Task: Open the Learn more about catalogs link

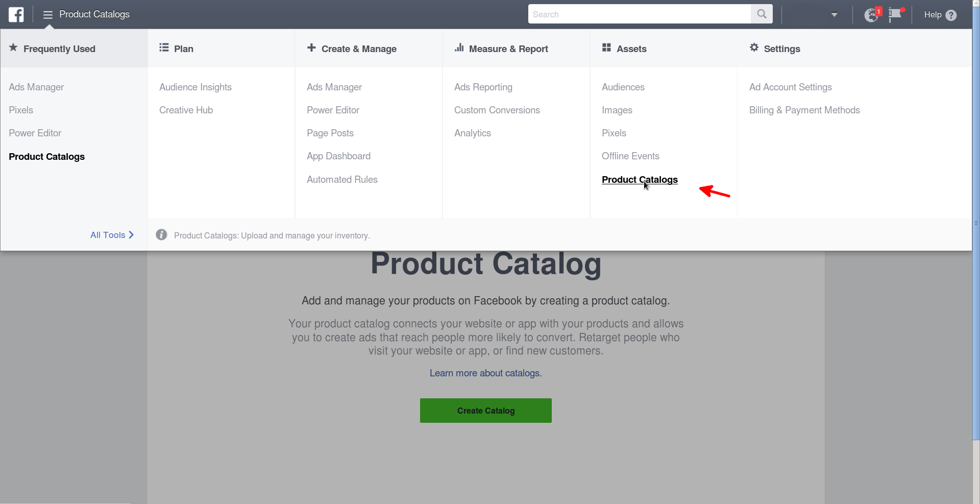Action: (x=485, y=373)
